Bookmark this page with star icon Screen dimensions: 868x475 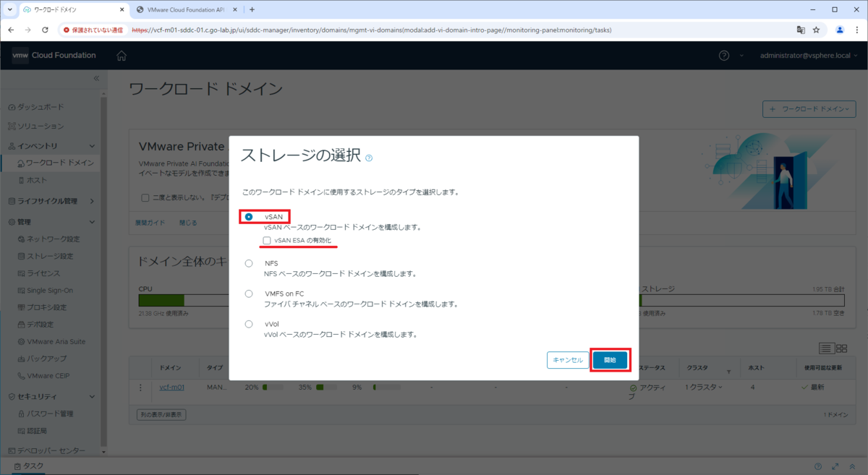pyautogui.click(x=816, y=30)
